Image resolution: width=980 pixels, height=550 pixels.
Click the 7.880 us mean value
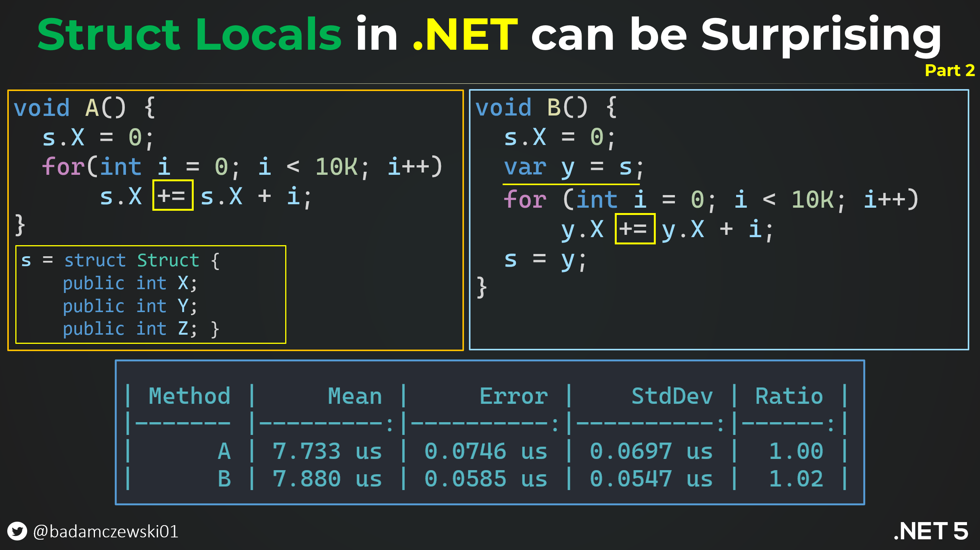click(327, 479)
